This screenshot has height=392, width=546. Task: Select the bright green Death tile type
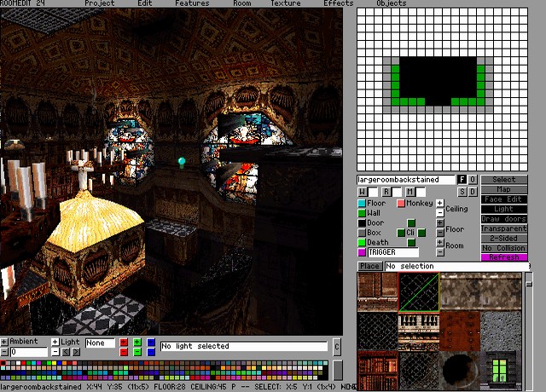[x=362, y=243]
